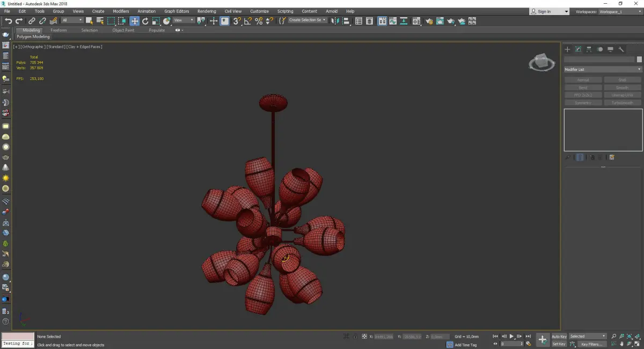Click the object color swatch in Modify panel

click(x=639, y=60)
